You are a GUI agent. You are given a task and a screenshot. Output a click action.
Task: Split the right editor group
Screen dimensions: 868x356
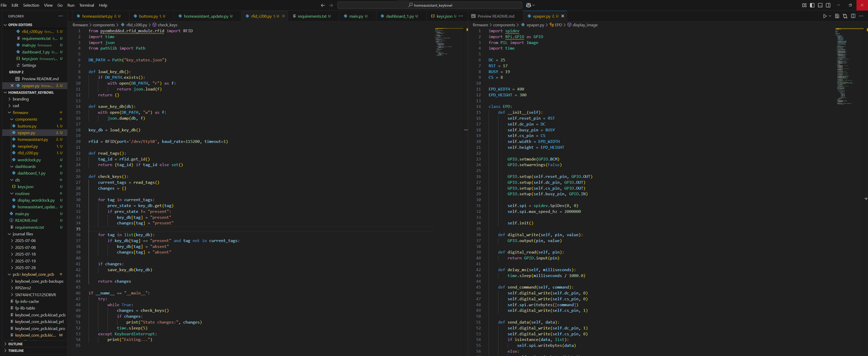coord(853,16)
